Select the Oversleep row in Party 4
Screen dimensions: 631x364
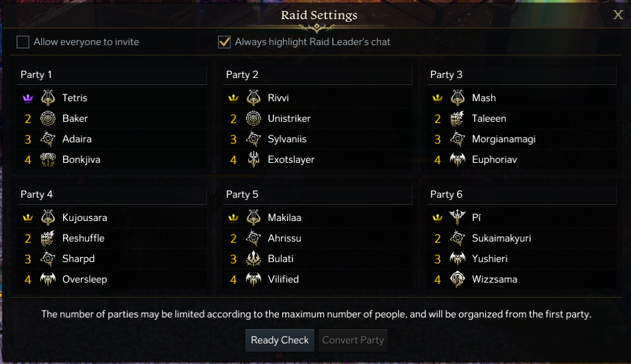point(84,279)
